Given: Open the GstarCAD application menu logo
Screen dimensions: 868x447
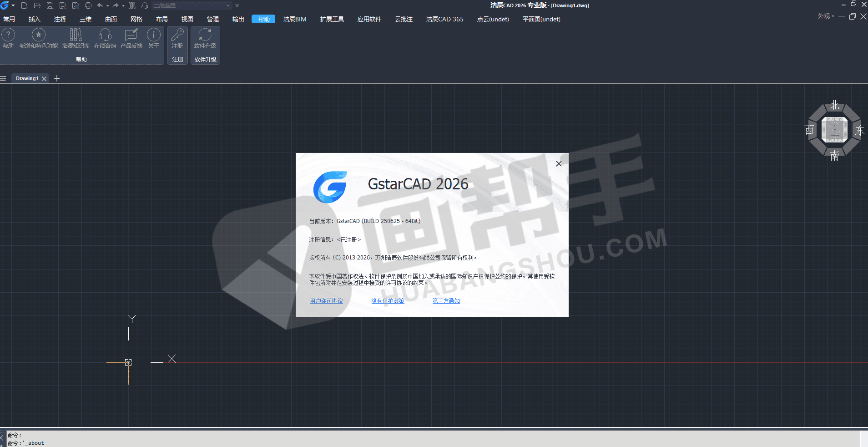Looking at the screenshot, I should point(5,5).
